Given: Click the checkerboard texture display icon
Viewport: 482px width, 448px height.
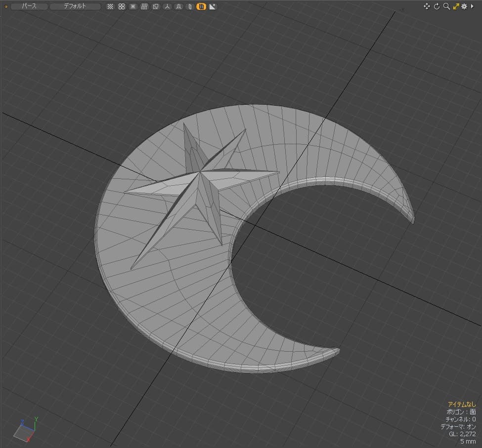Looking at the screenshot, I should pyautogui.click(x=110, y=6).
